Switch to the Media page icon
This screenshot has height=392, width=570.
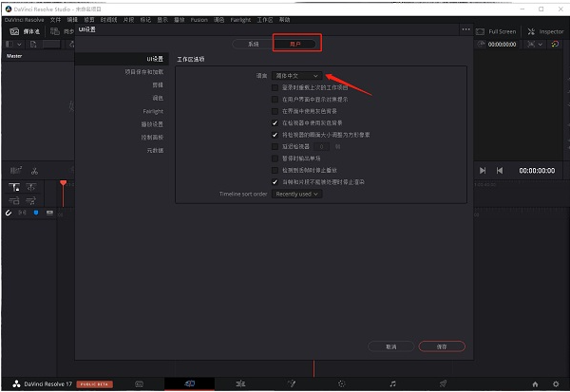tap(140, 384)
